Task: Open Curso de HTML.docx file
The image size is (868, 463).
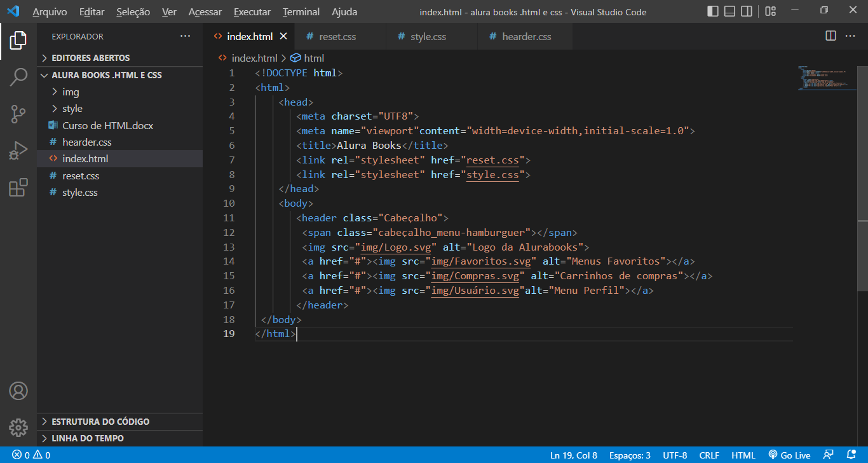Action: click(119, 125)
